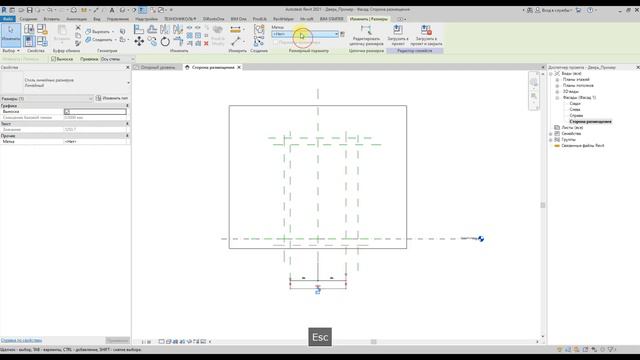Image resolution: width=640 pixels, height=360 pixels.
Task: Select Листы (все) in project browser
Action: coord(572,128)
